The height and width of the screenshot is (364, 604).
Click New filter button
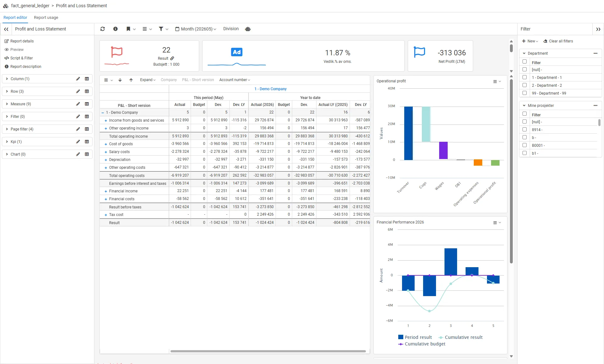[530, 41]
